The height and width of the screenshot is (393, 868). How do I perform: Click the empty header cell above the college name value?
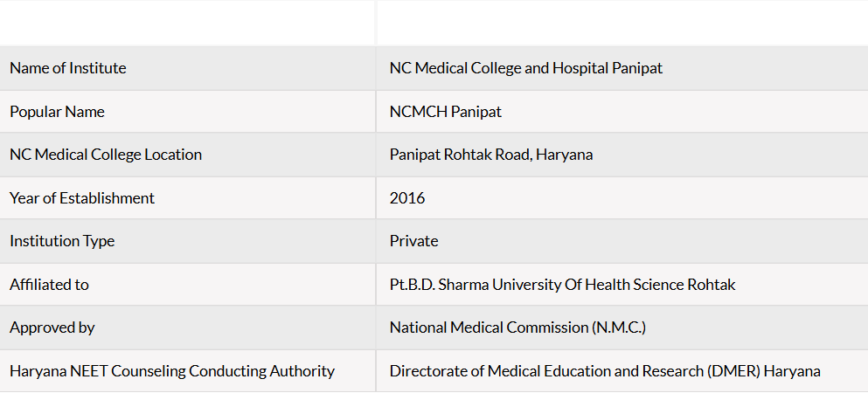point(622,23)
